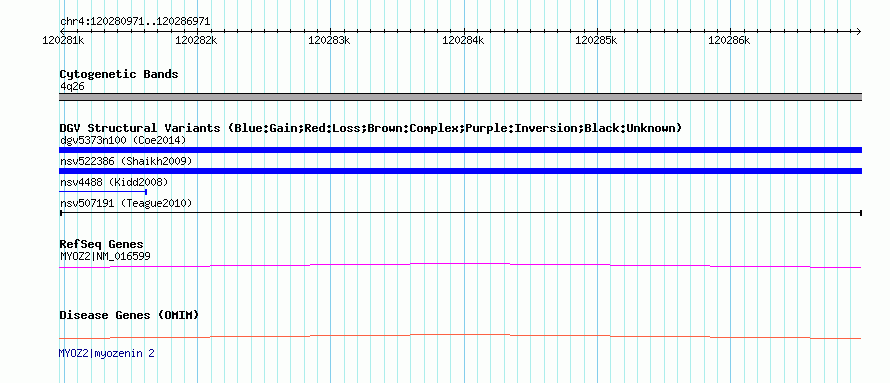This screenshot has width=890, height=383.
Task: Click the MYOZ2|NM_016599 transcript label
Action: click(105, 256)
